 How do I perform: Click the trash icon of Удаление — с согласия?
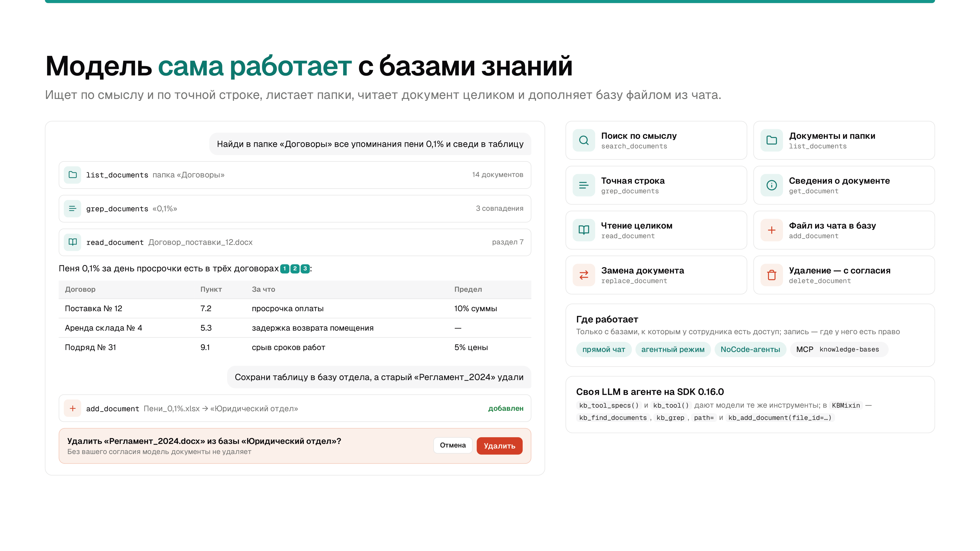[x=771, y=275]
